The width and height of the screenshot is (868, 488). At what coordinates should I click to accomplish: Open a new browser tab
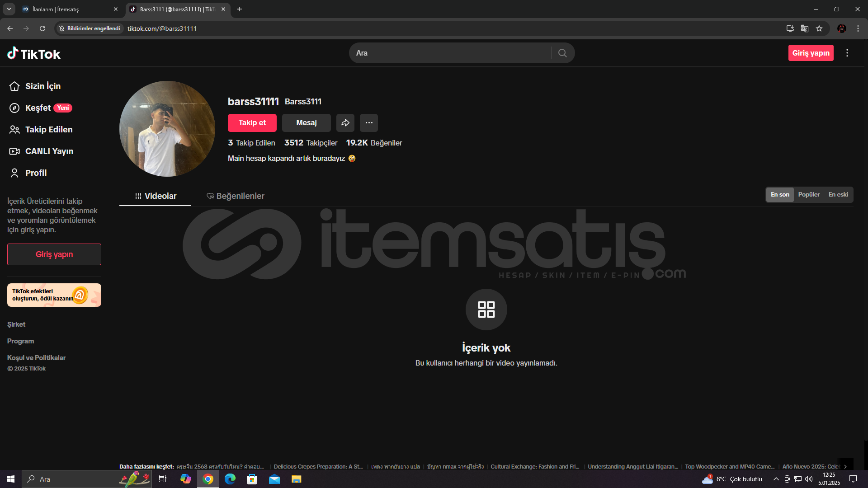(x=240, y=9)
